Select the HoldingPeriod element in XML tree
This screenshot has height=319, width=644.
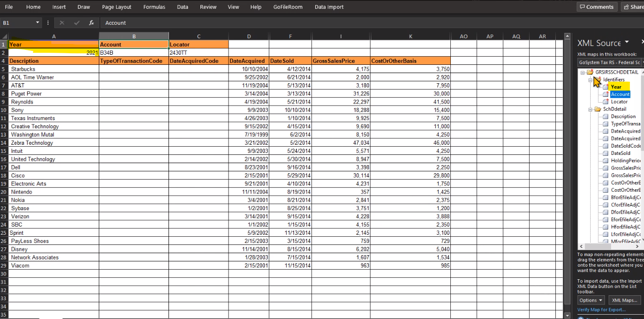626,160
